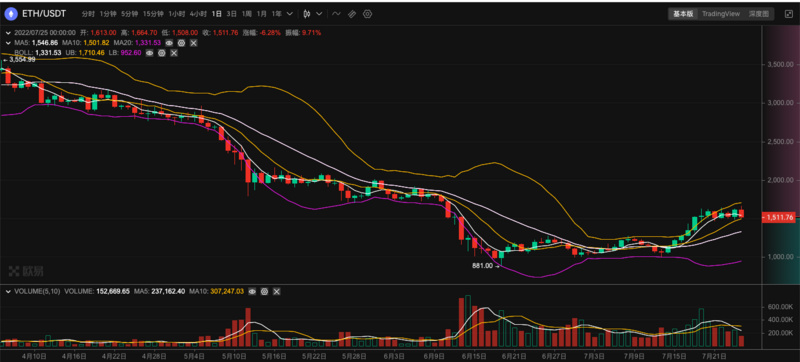Collapse the VOLUME indicator row
This screenshot has width=800, height=362.
coord(8,291)
